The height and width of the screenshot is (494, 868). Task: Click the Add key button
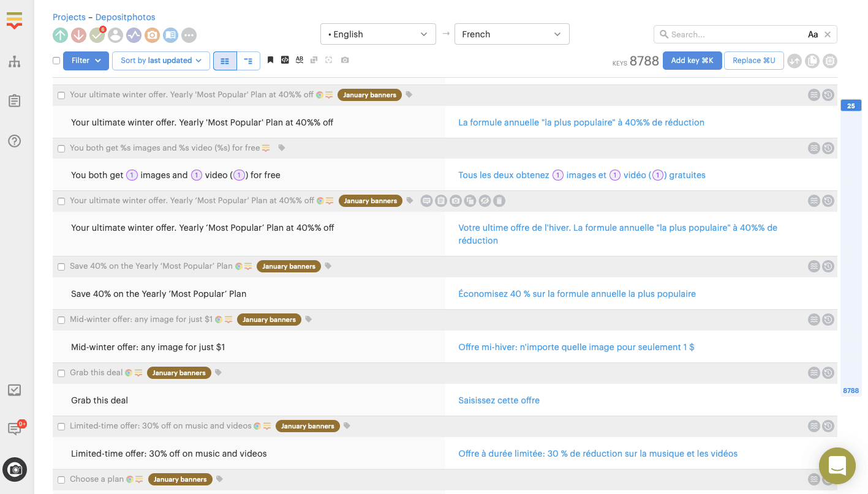[x=692, y=61]
